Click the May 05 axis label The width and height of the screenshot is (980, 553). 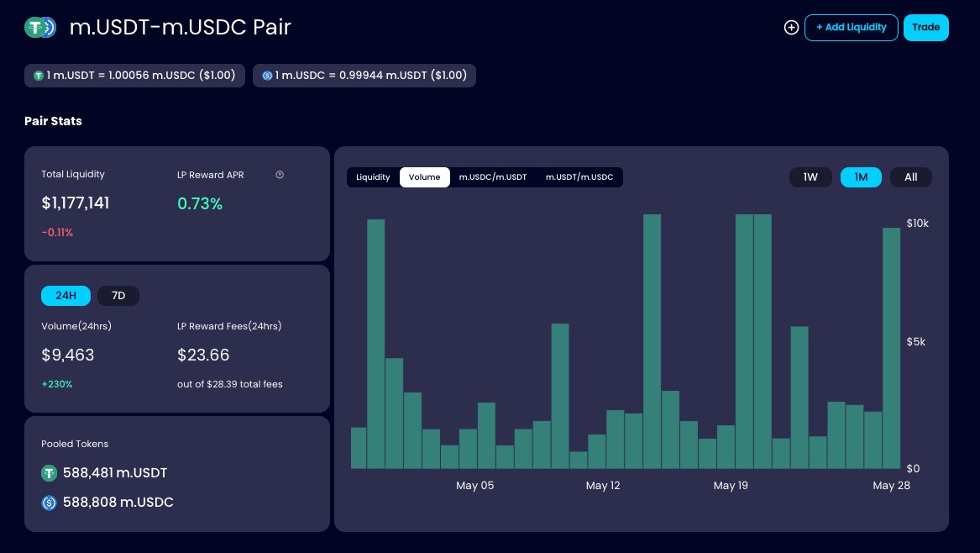click(x=475, y=486)
